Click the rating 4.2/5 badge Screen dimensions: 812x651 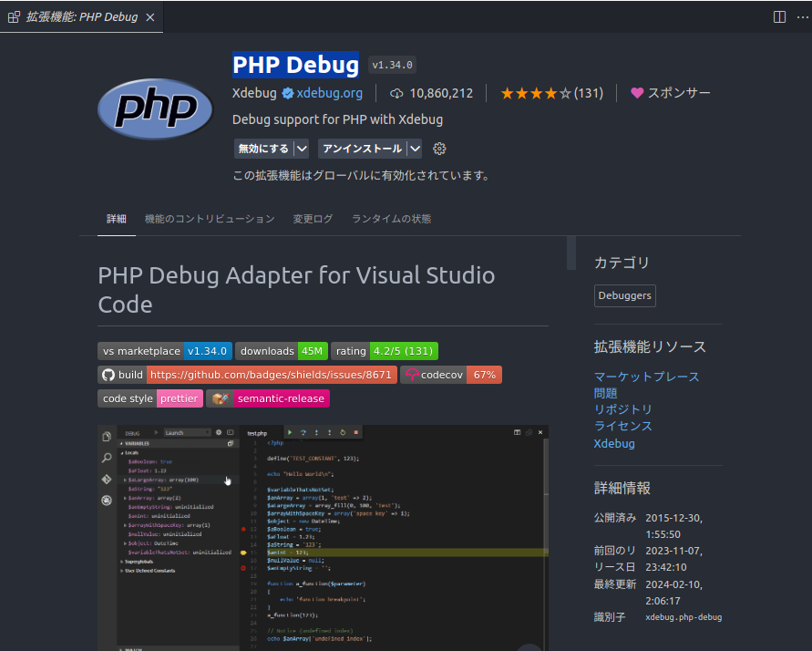pyautogui.click(x=385, y=351)
